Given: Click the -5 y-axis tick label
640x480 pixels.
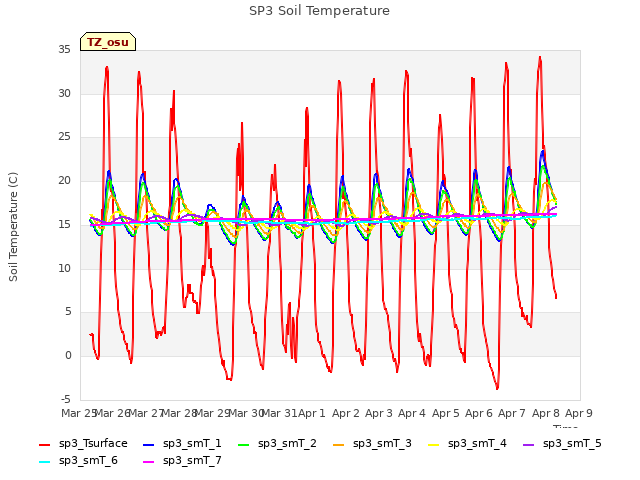Looking at the screenshot, I should point(66,399).
